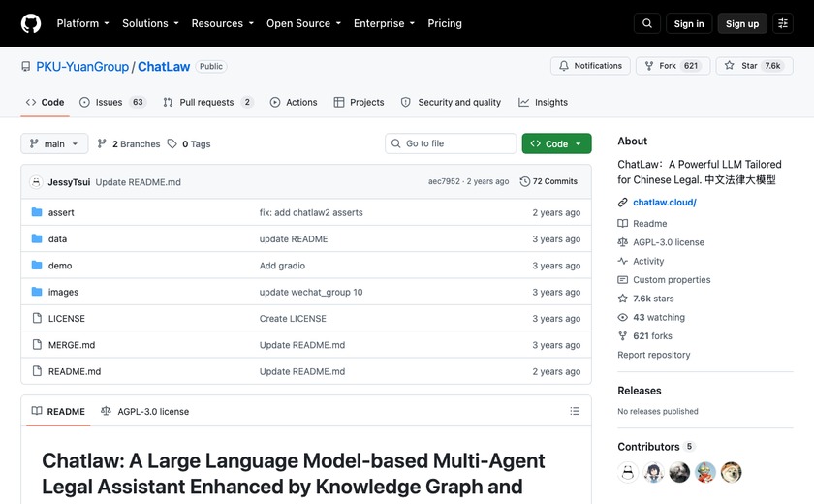814x504 pixels.
Task: Focus the Go to file search field
Action: pyautogui.click(x=451, y=143)
